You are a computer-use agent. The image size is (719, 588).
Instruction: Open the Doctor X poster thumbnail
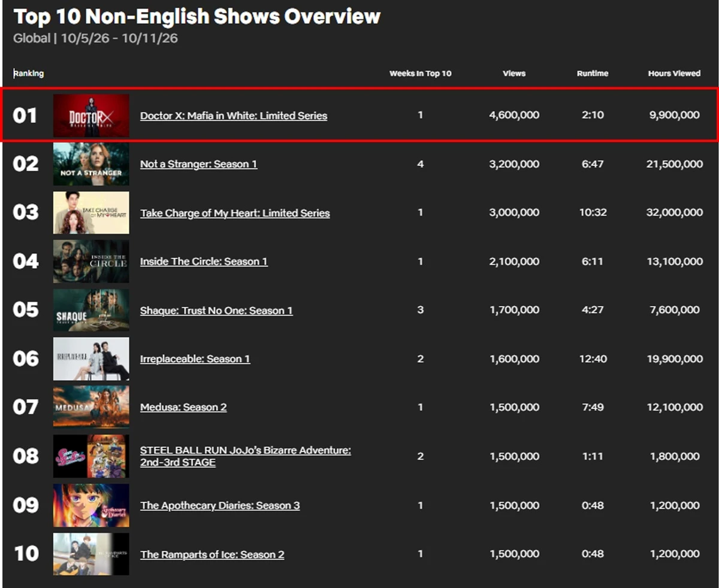point(91,116)
